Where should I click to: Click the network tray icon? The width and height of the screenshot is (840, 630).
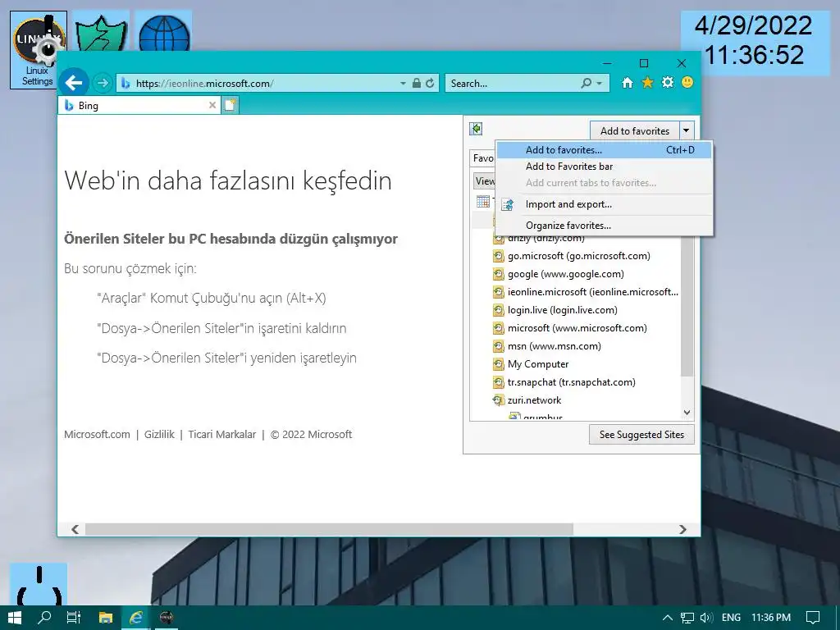[x=687, y=618]
